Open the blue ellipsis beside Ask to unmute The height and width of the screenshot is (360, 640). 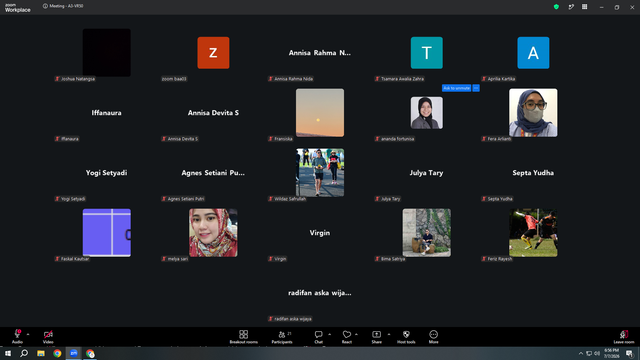476,88
